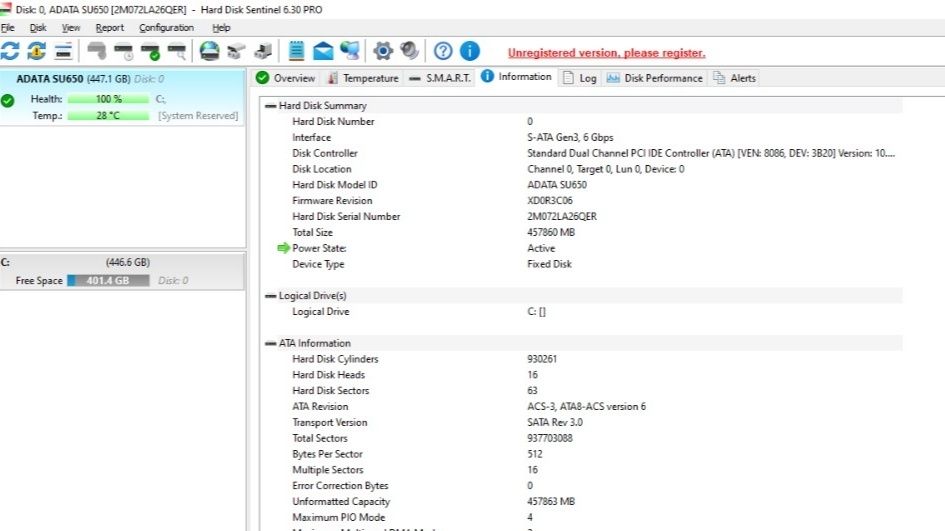Image resolution: width=945 pixels, height=531 pixels.
Task: Click the Unregistered version, please register link
Action: tap(606, 53)
